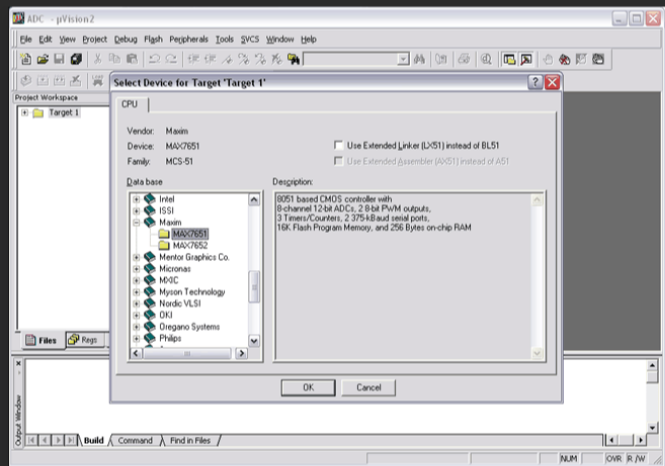Click the download to flash icon on second toolbar
665x466 pixels.
point(98,80)
